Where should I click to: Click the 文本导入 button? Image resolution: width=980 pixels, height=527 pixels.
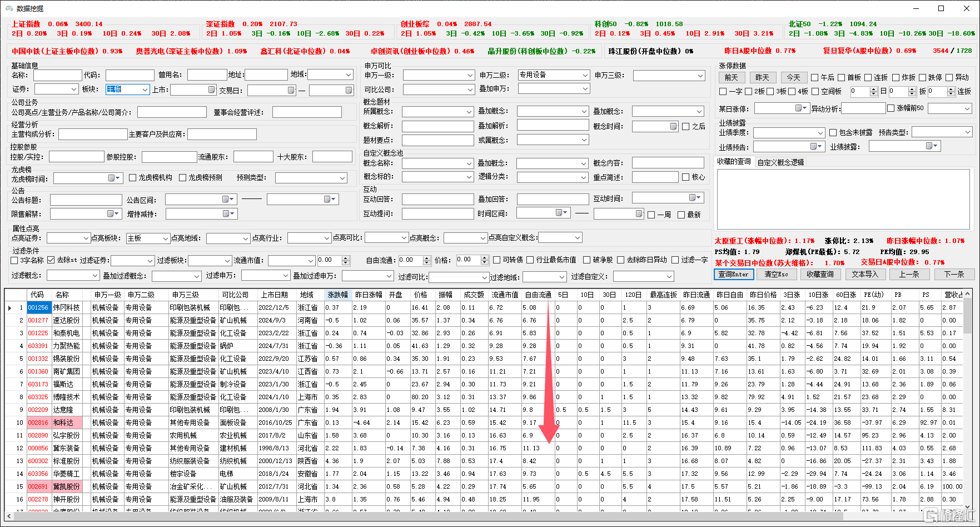tap(865, 274)
